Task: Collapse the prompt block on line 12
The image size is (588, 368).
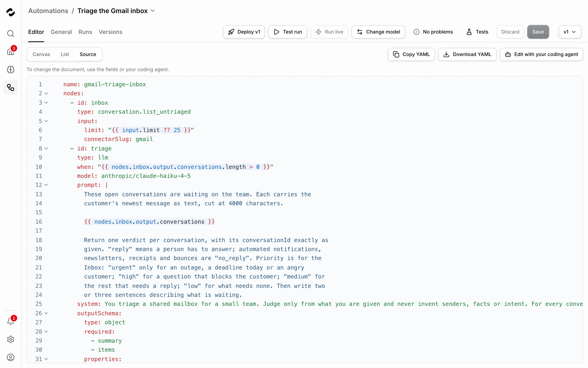Action: 46,185
